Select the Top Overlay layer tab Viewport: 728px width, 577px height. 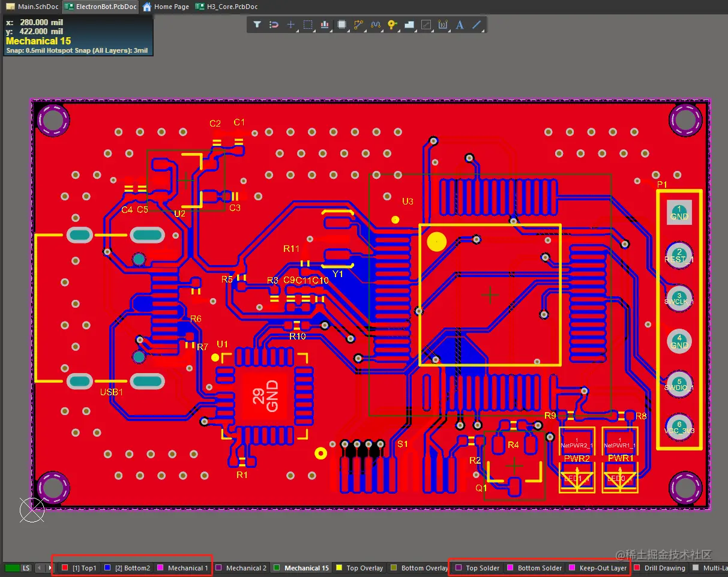(x=359, y=567)
